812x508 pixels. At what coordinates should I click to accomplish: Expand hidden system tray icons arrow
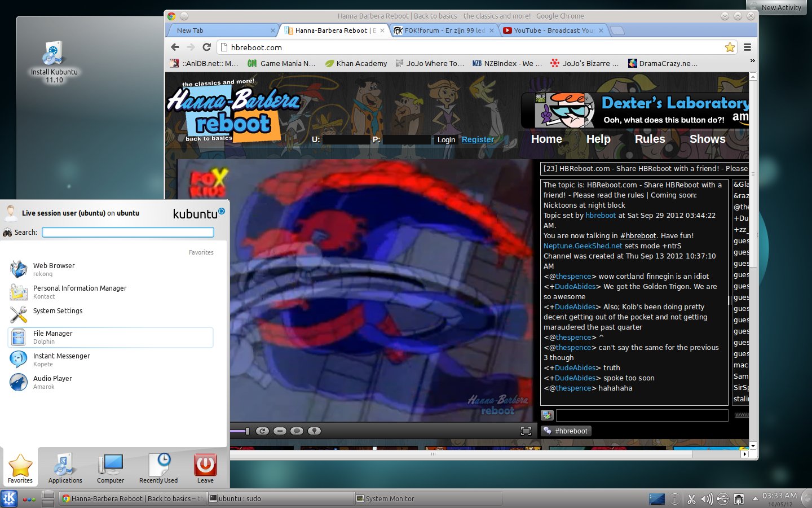click(x=755, y=499)
